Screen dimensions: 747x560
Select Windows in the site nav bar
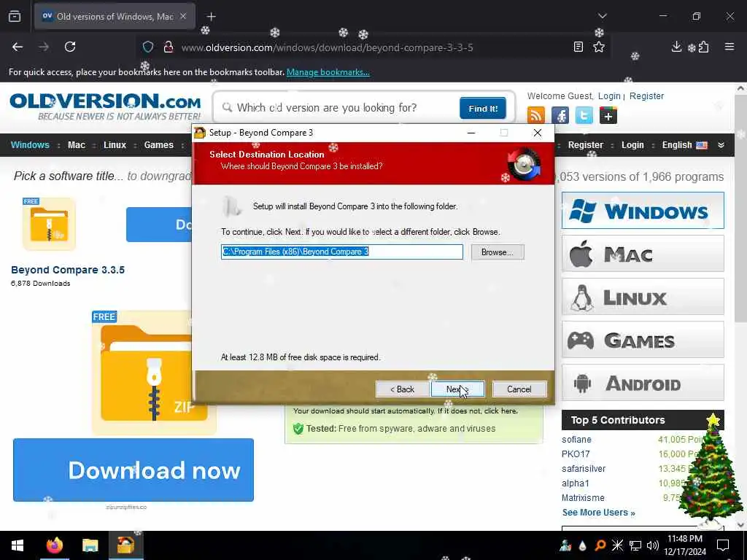pos(30,145)
